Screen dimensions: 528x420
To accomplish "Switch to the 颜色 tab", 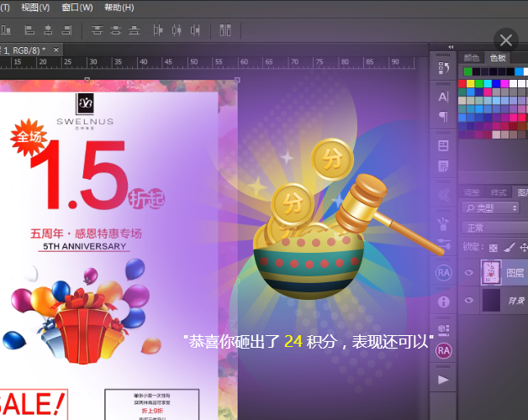I will pos(471,58).
